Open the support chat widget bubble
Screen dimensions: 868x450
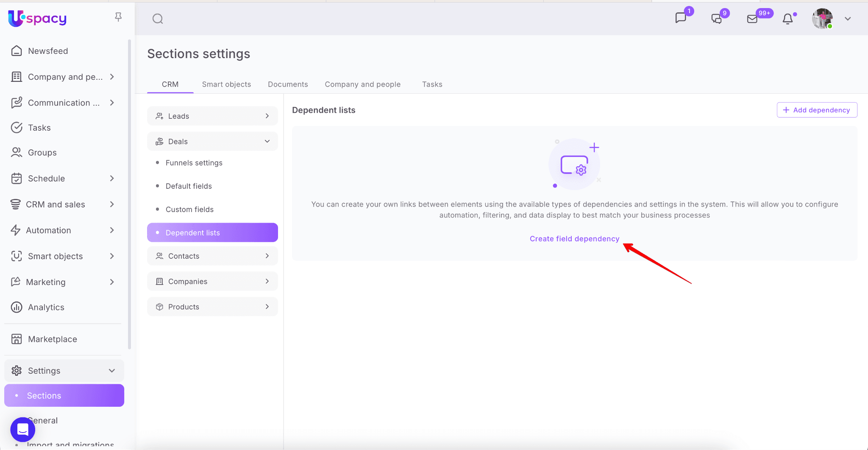pyautogui.click(x=23, y=429)
